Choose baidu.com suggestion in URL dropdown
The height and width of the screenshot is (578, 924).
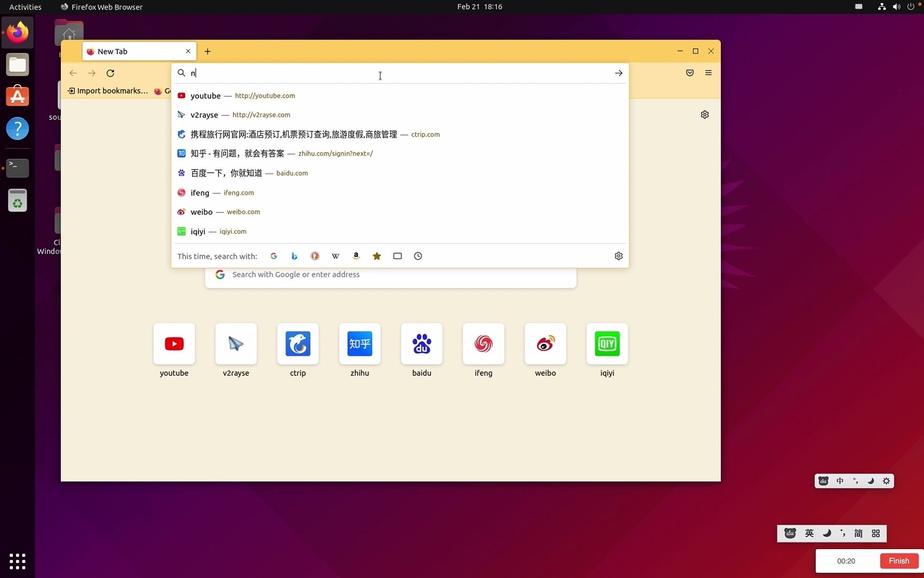pos(400,173)
